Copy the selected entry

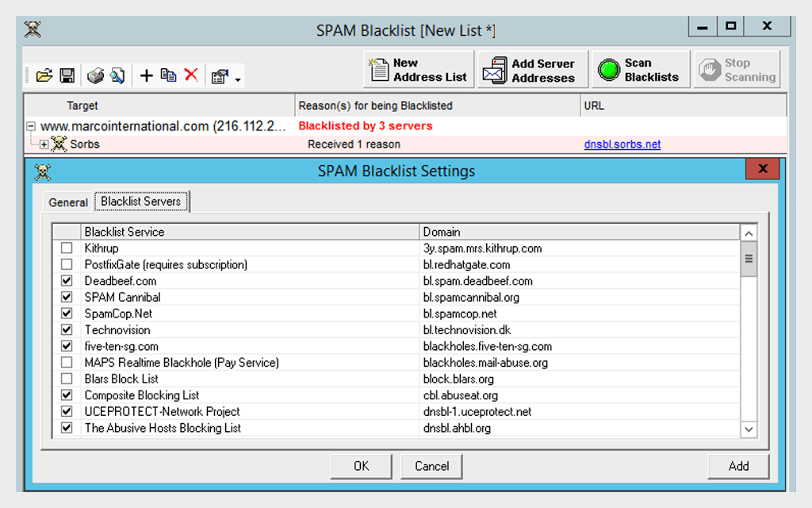click(168, 75)
